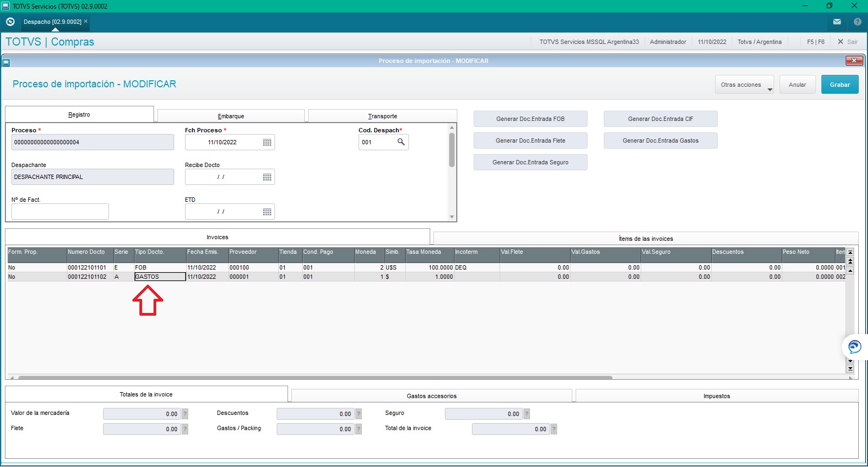Click help icon next to Gastos / Packing value

pyautogui.click(x=359, y=429)
